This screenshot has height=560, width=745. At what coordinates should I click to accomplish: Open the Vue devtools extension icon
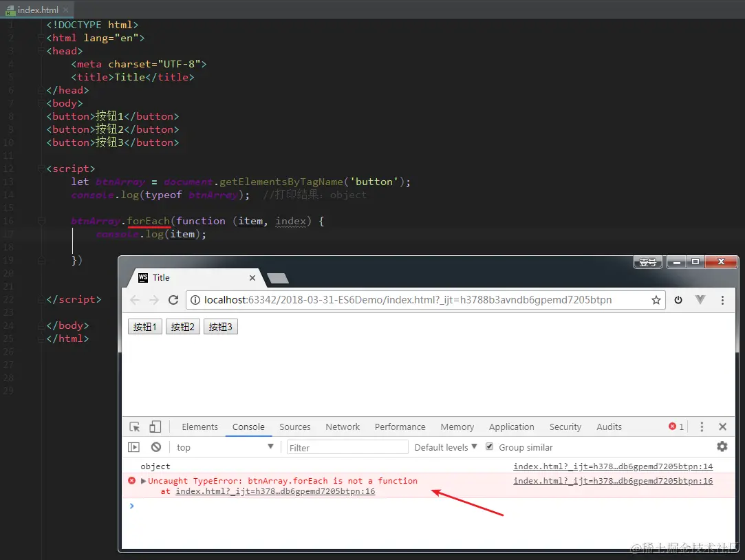[700, 300]
